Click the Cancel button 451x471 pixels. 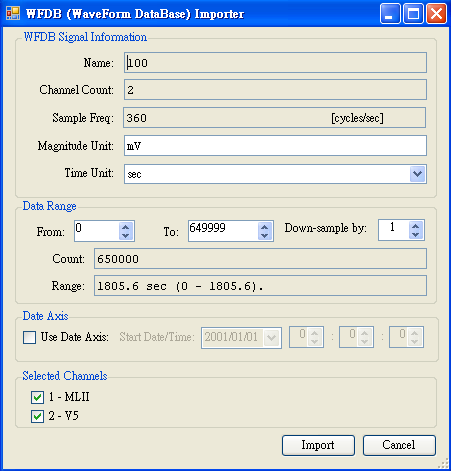pos(399,445)
